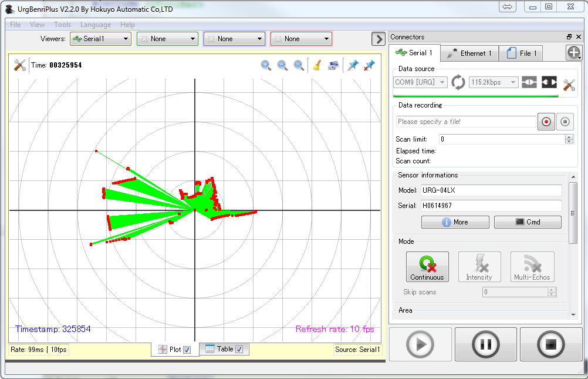
Task: Take a snapshot with the camera icon
Action: coord(333,65)
